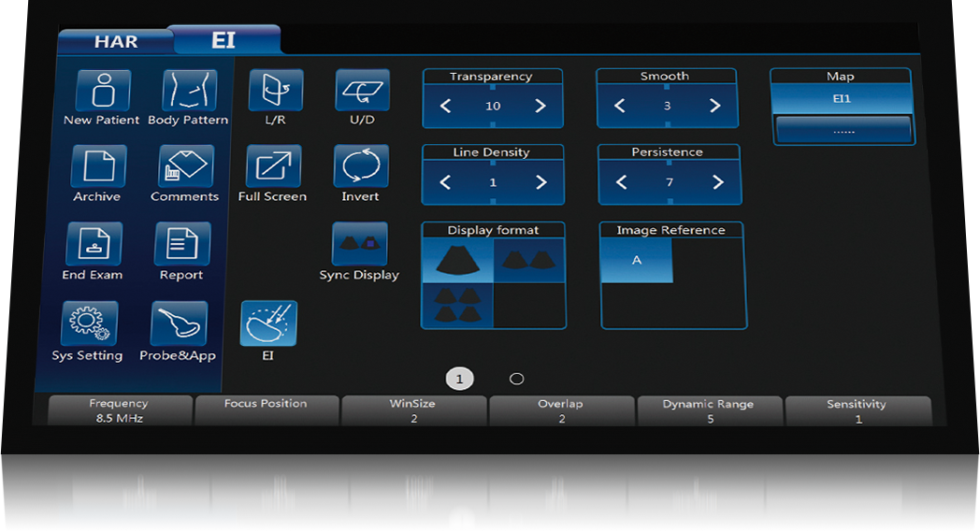Screen dimensions: 980x531
Task: Increase Persistence with right arrow
Action: coord(717,182)
